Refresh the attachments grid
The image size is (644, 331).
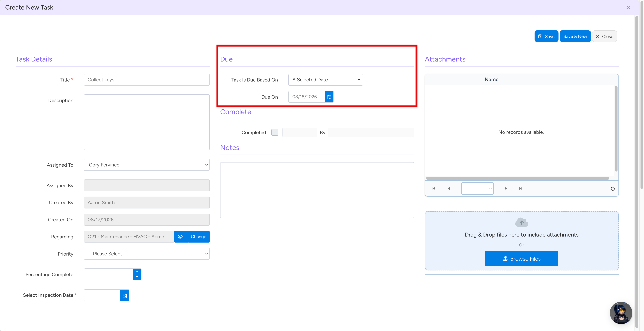612,189
